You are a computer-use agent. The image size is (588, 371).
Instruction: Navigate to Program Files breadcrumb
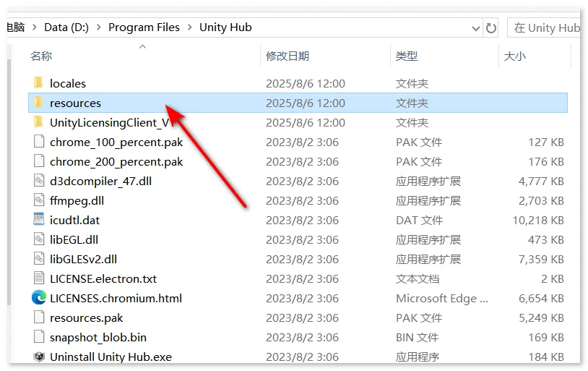point(144,27)
